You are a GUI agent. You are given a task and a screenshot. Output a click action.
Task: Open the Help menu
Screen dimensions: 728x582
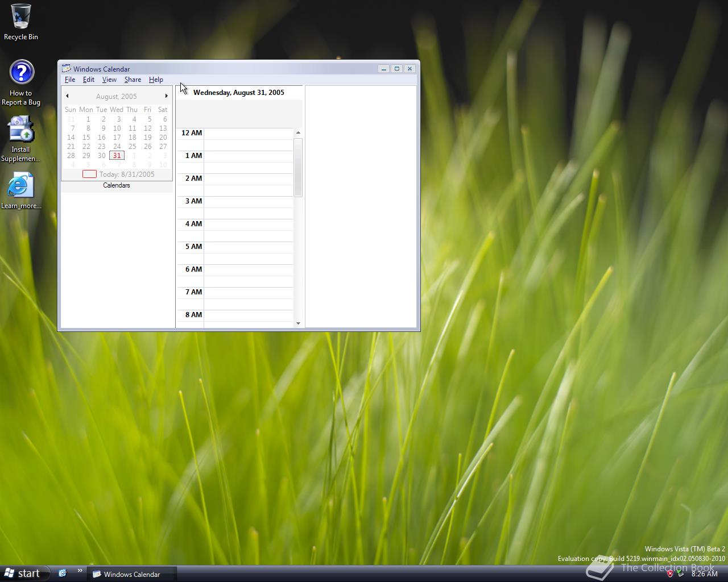[x=156, y=80]
